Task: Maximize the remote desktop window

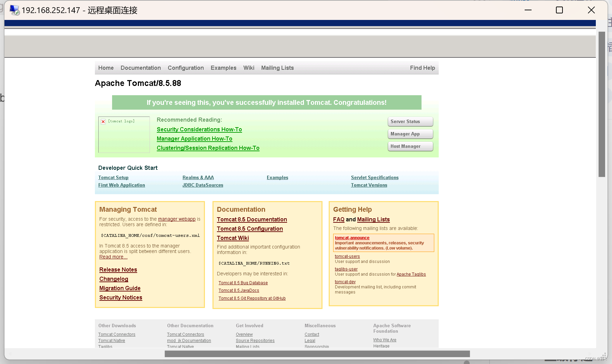Action: pyautogui.click(x=559, y=10)
